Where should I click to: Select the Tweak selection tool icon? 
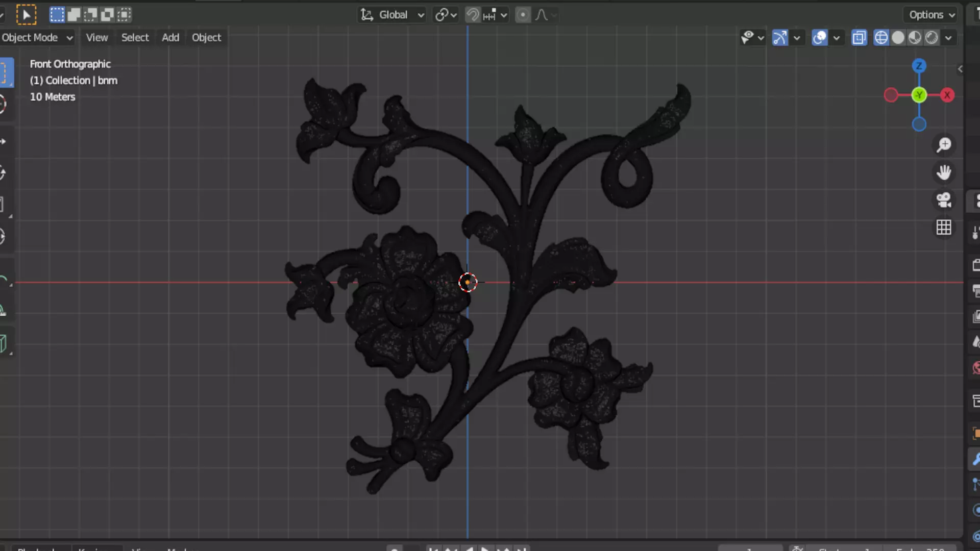pyautogui.click(x=26, y=15)
